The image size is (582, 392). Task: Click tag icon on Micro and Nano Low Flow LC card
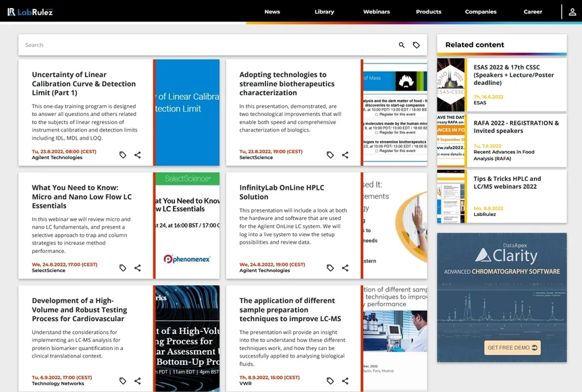[x=122, y=268]
